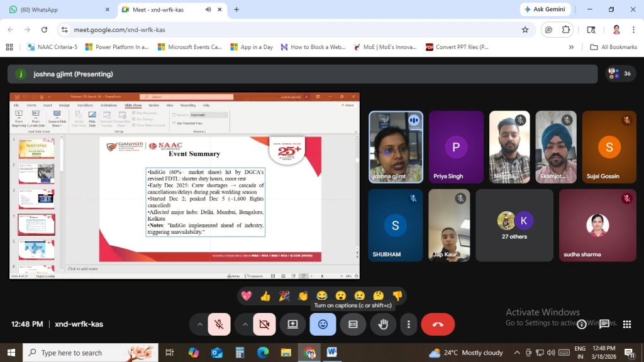
Task: Expand video settings arrow beside camera
Action: click(245, 324)
